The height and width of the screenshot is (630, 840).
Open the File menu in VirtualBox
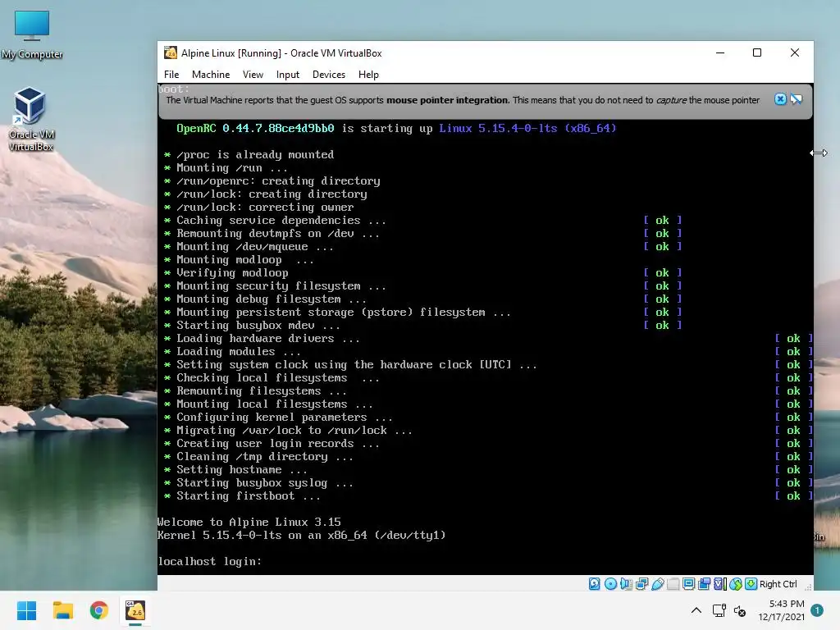pos(171,75)
